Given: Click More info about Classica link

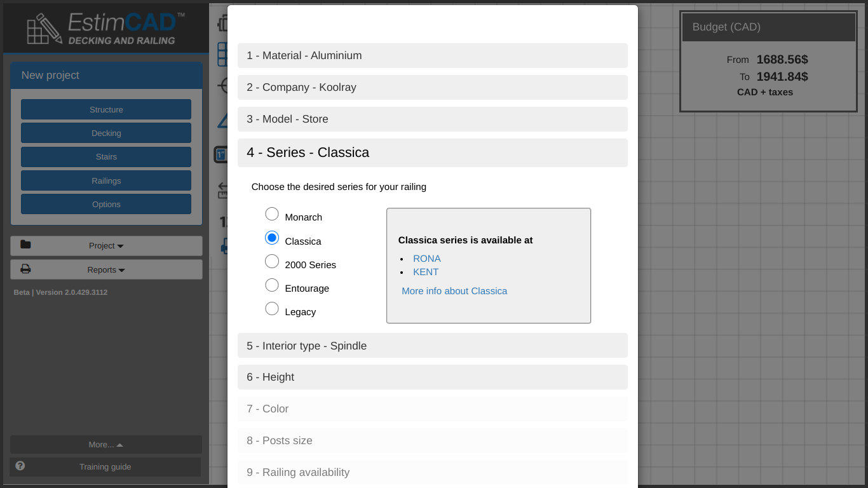Looking at the screenshot, I should click(x=454, y=291).
